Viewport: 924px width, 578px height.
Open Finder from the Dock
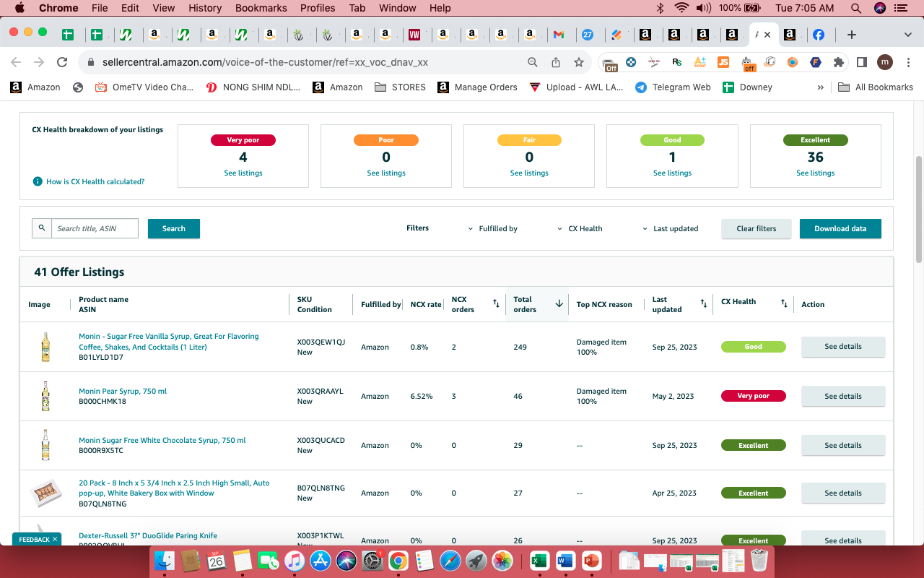(165, 560)
